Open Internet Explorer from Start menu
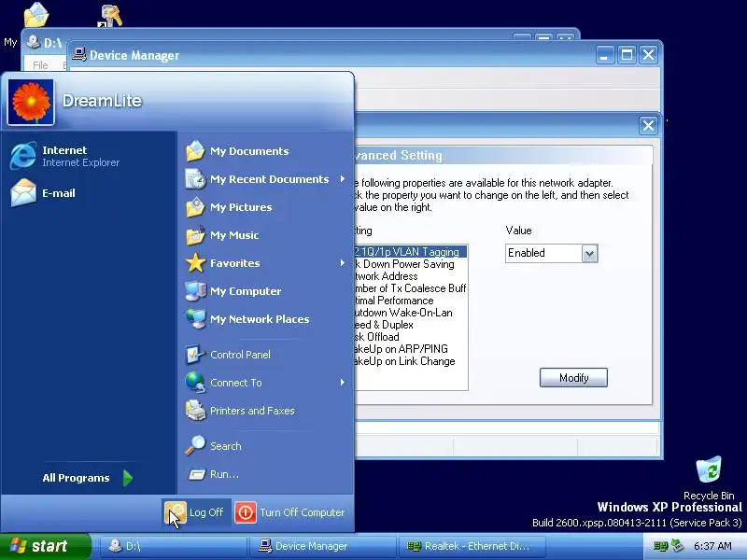Image resolution: width=747 pixels, height=560 pixels. 65,156
